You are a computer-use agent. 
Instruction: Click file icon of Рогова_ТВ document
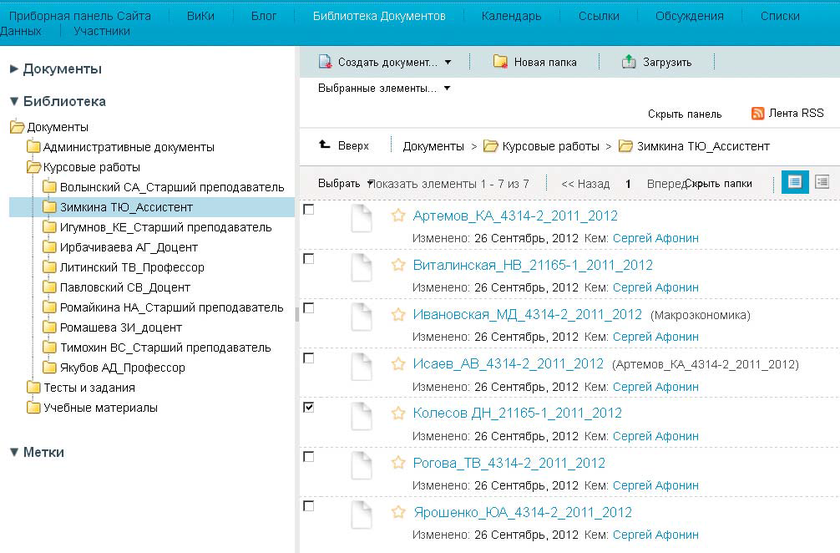(361, 465)
